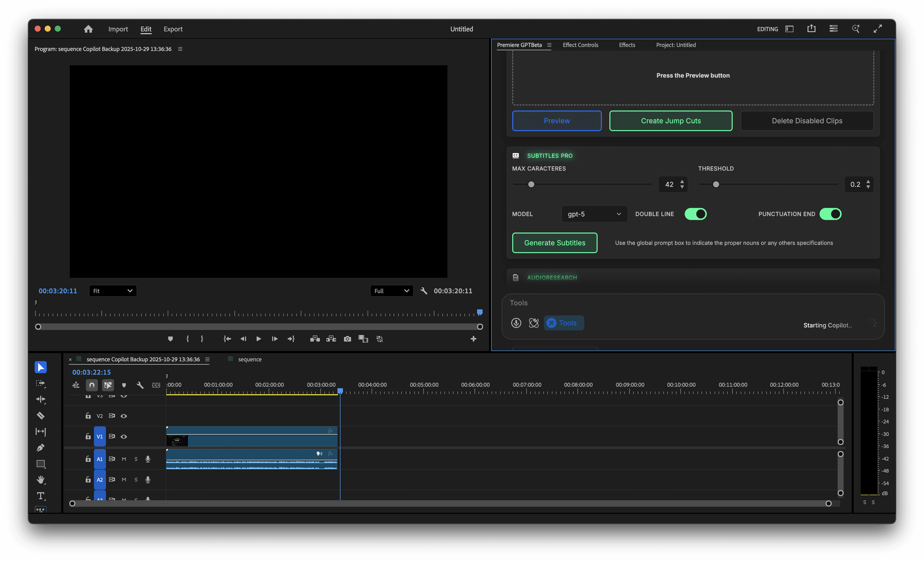Open the Fit zoom level dropdown

click(112, 291)
